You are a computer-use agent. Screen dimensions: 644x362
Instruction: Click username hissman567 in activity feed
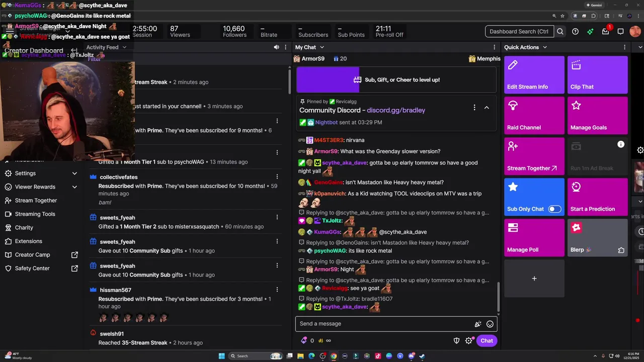115,290
